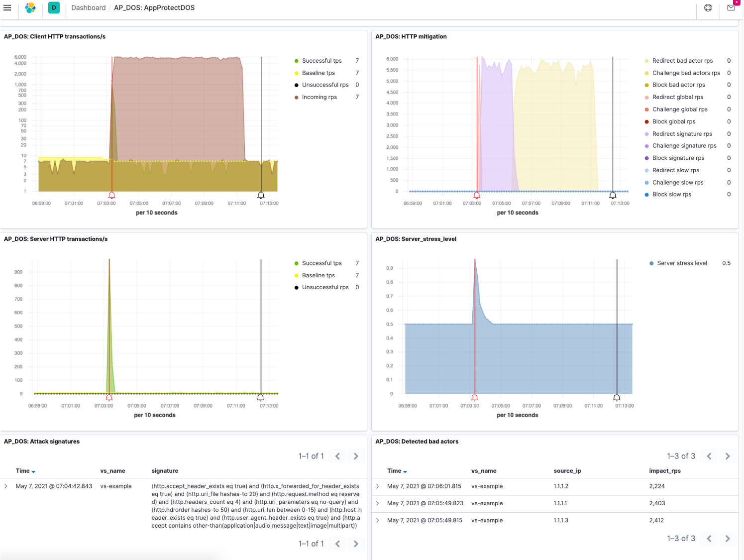Click black attack-end bell in Client HTTP chart

261,196
